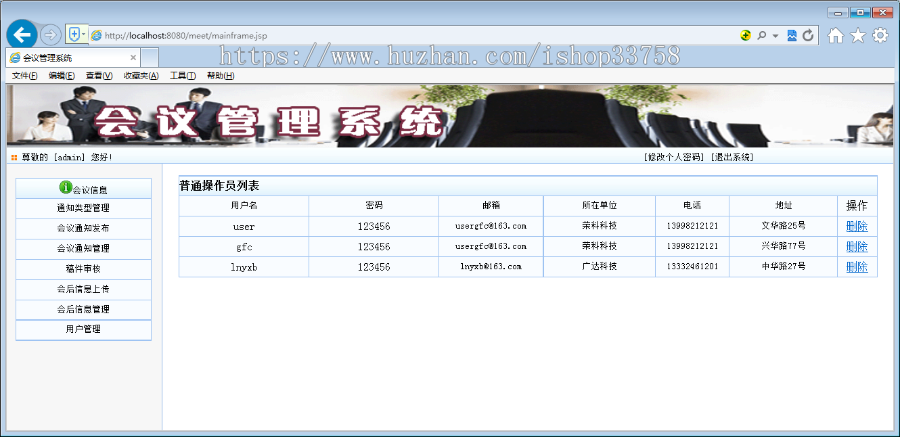Open the 编辑(E) menu

61,76
